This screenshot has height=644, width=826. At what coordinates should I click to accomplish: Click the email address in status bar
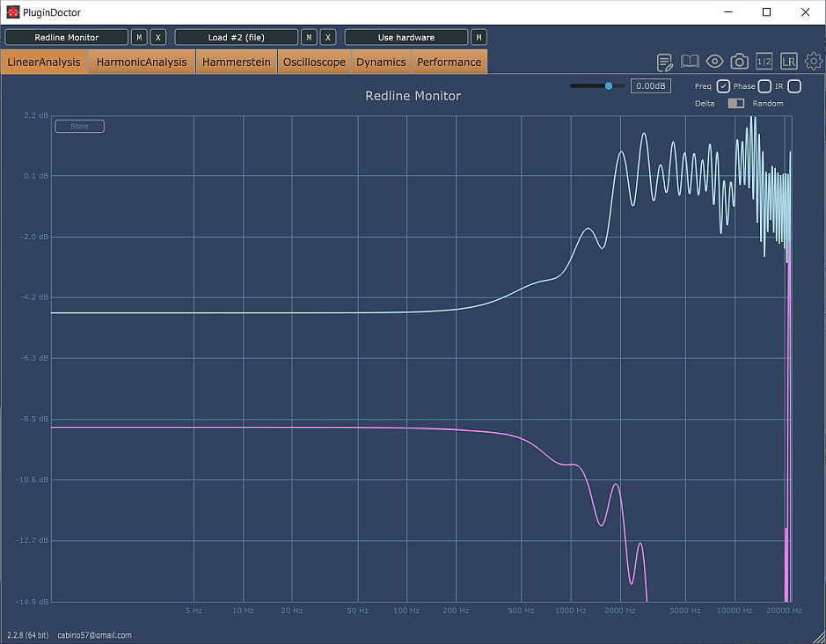tap(94, 635)
